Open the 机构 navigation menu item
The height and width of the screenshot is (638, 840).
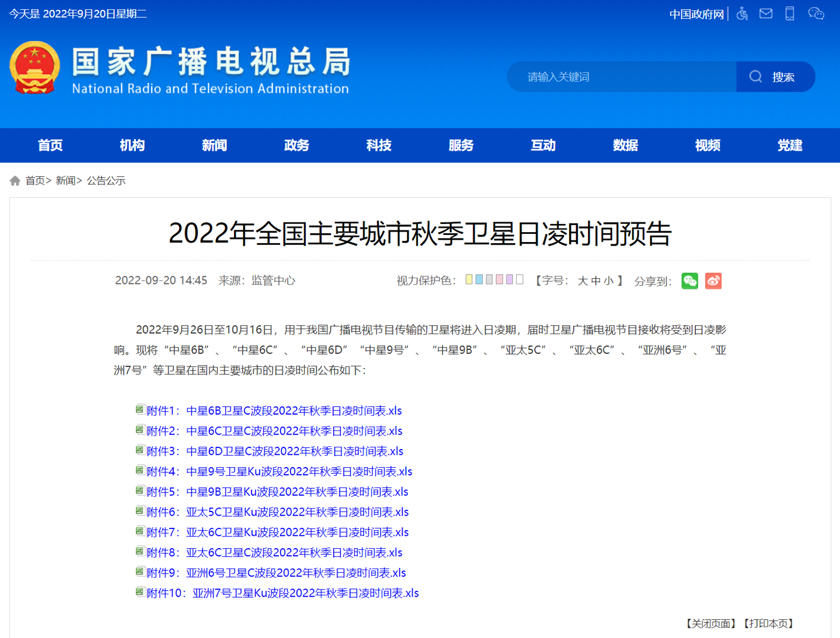click(132, 145)
